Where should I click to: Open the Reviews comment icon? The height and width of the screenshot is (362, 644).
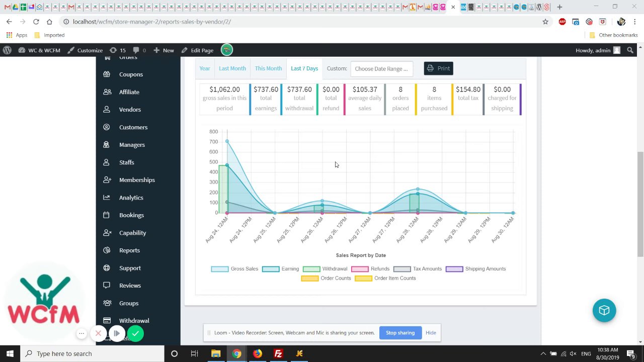coord(107,286)
